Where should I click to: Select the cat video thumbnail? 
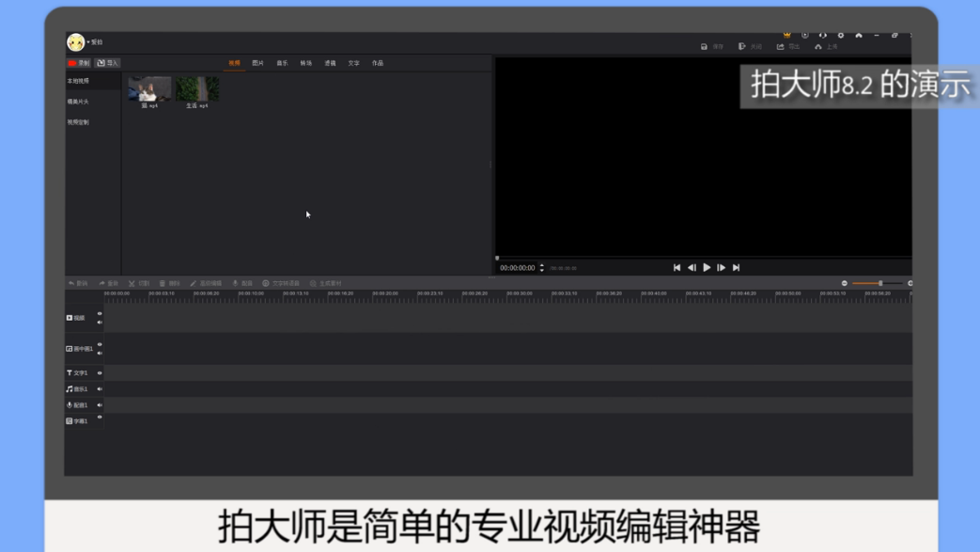[149, 89]
